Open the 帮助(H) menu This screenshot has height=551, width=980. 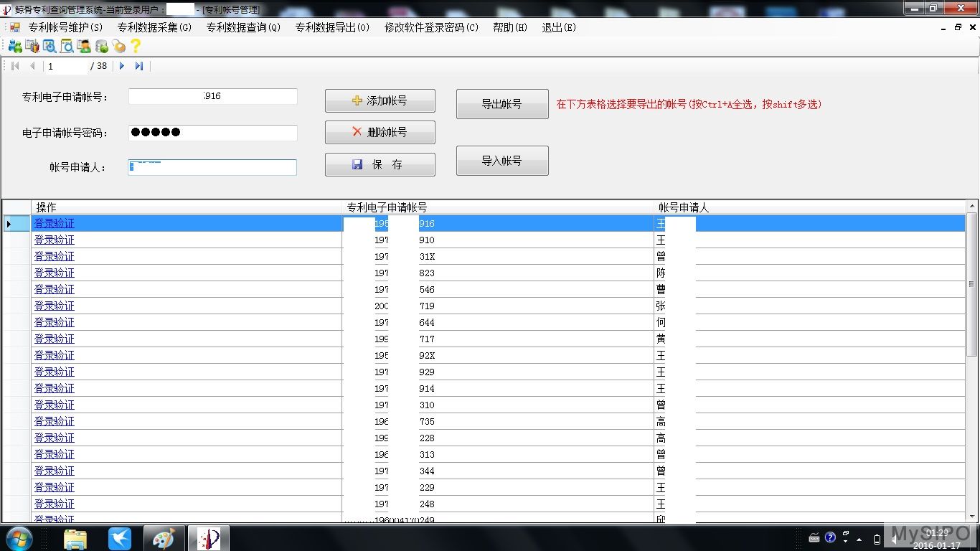(509, 27)
